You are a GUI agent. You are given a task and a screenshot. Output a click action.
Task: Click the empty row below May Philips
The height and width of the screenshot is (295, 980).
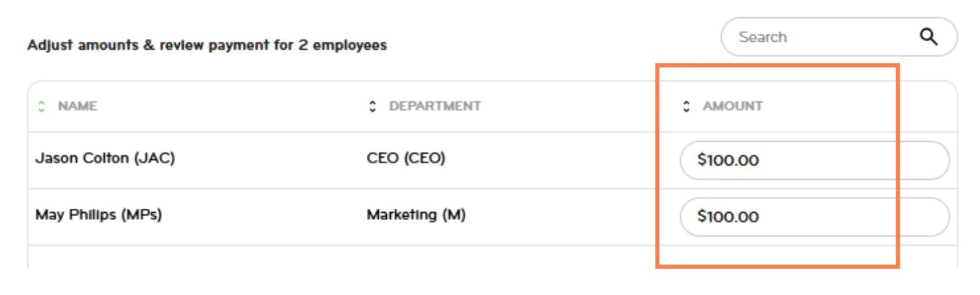[332, 257]
